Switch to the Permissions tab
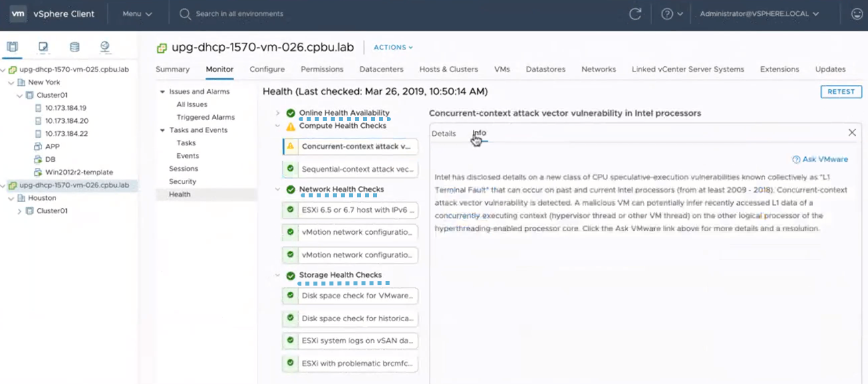Image resolution: width=868 pixels, height=384 pixels. coord(322,69)
